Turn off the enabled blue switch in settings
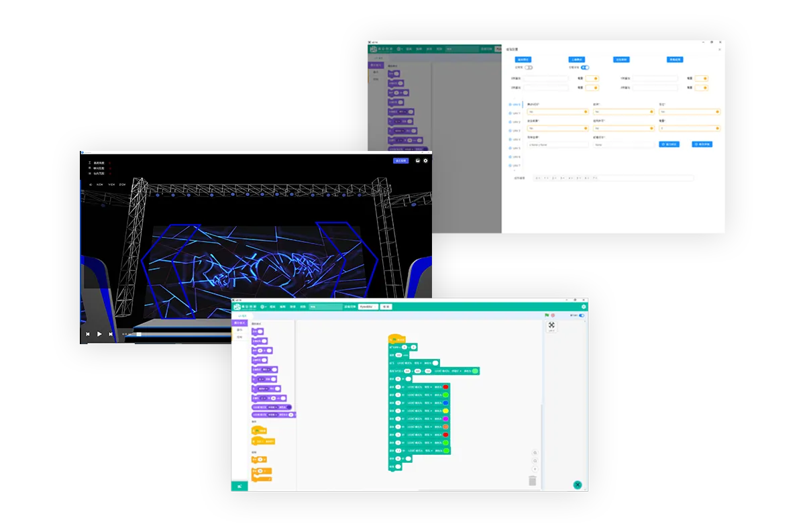 pos(584,67)
